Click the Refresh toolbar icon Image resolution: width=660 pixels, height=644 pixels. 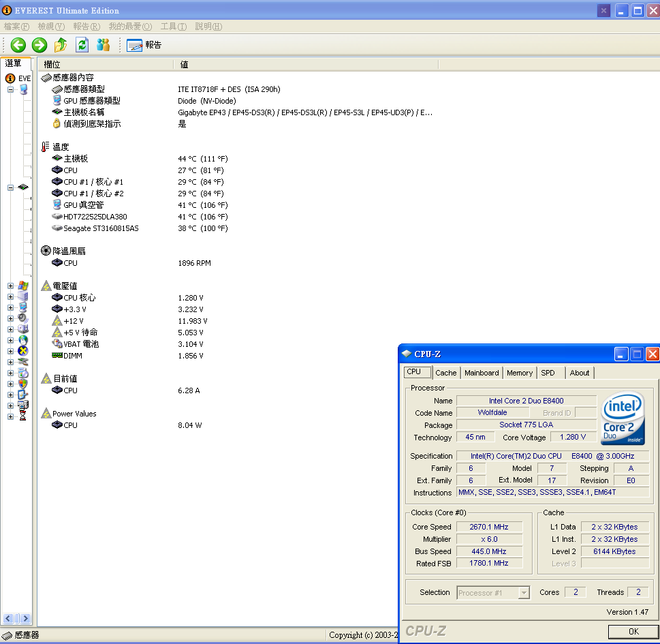click(x=82, y=45)
